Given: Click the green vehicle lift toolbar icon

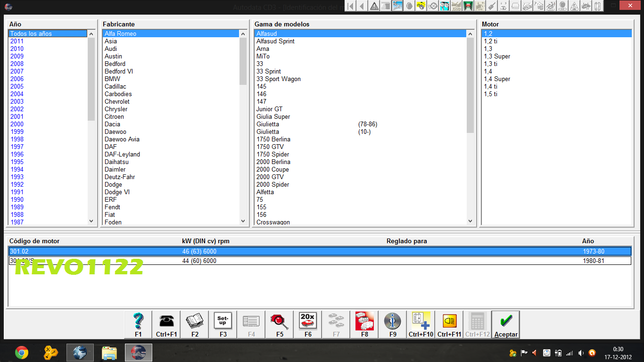Looking at the screenshot, I should coord(469,6).
